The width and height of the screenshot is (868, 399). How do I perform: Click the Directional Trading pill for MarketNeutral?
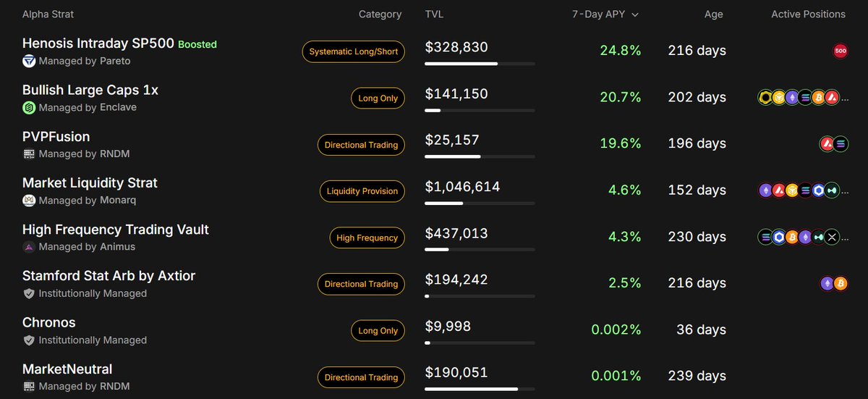point(362,377)
